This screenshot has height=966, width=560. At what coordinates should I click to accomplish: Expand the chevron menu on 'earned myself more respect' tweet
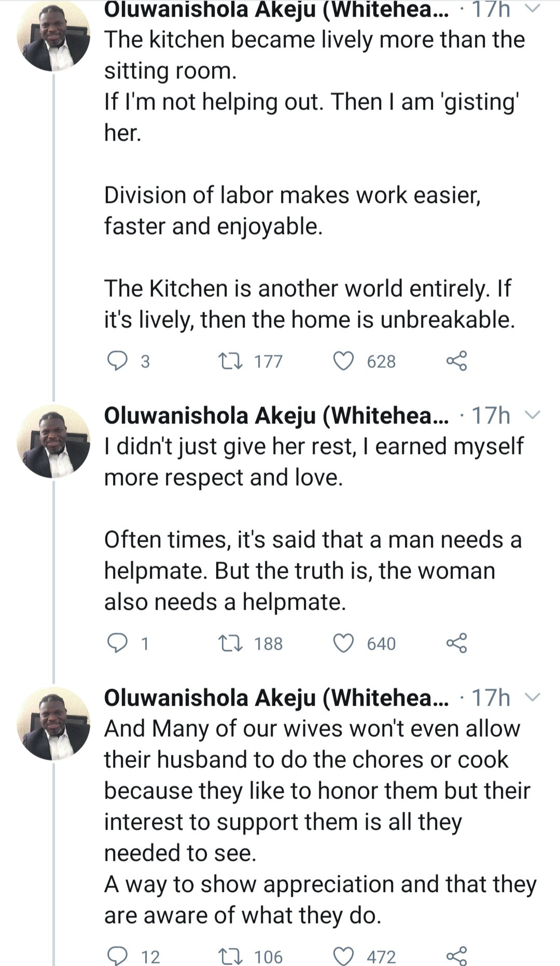533,415
